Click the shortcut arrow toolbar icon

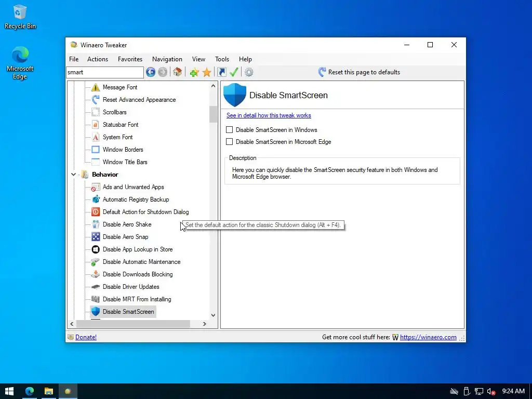[221, 72]
